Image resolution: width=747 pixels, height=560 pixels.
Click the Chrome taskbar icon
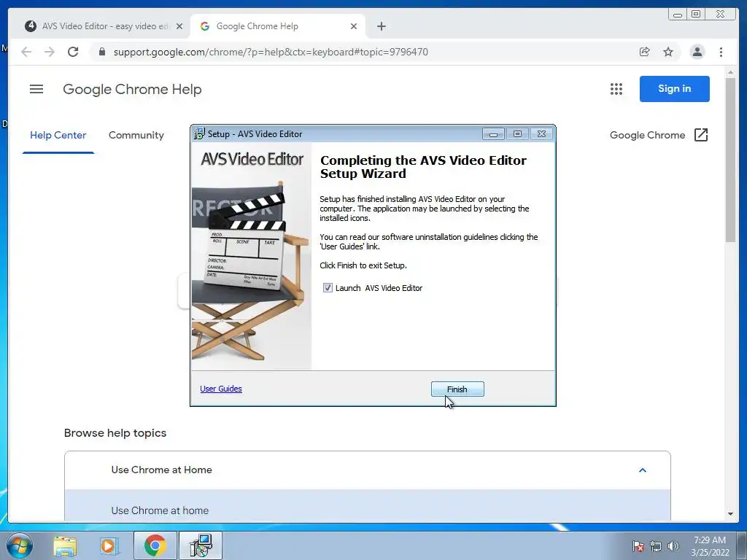coord(155,545)
